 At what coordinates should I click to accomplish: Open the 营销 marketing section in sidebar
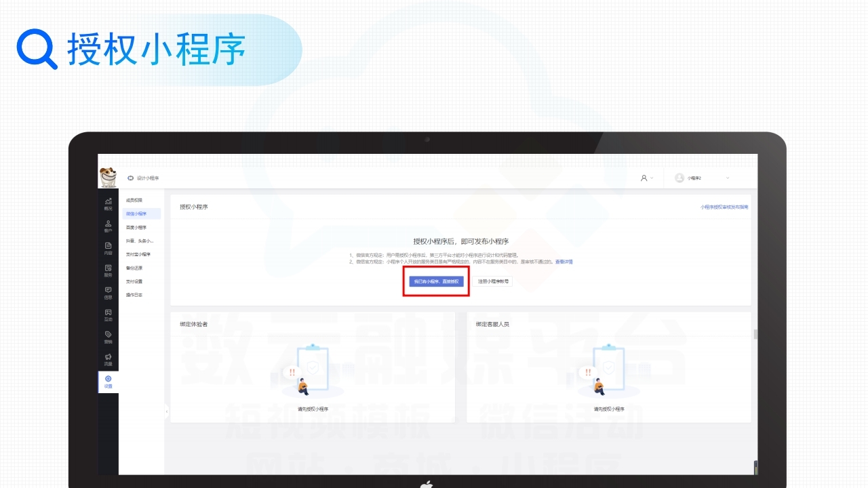coord(108,338)
